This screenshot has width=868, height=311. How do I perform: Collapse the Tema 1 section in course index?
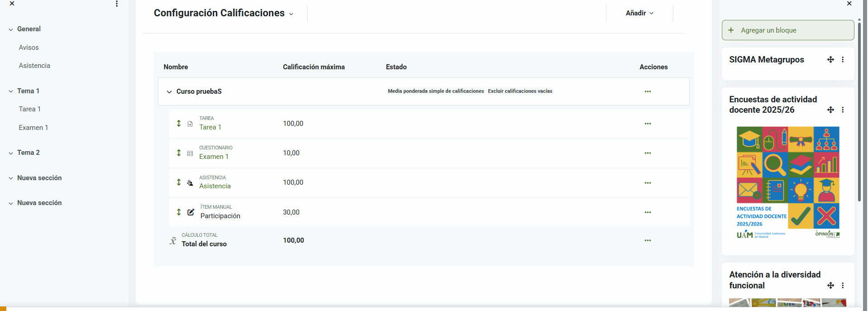[x=11, y=91]
